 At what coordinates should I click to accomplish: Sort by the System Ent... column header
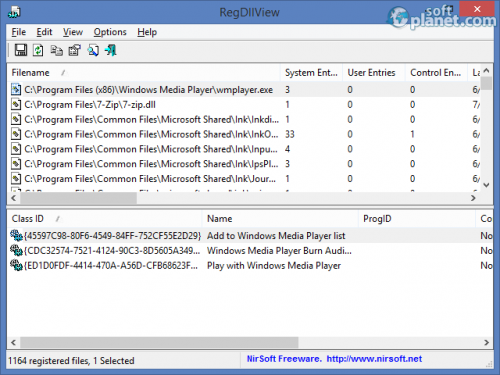click(311, 73)
